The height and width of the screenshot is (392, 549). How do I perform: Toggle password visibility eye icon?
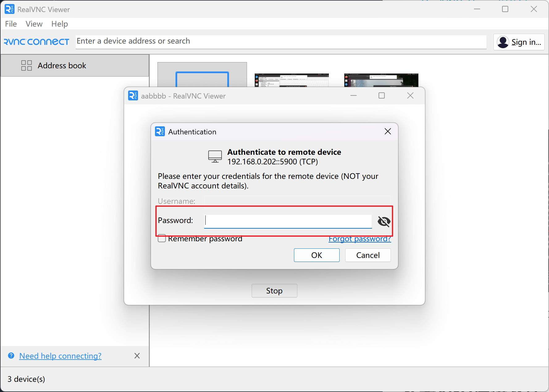(384, 221)
